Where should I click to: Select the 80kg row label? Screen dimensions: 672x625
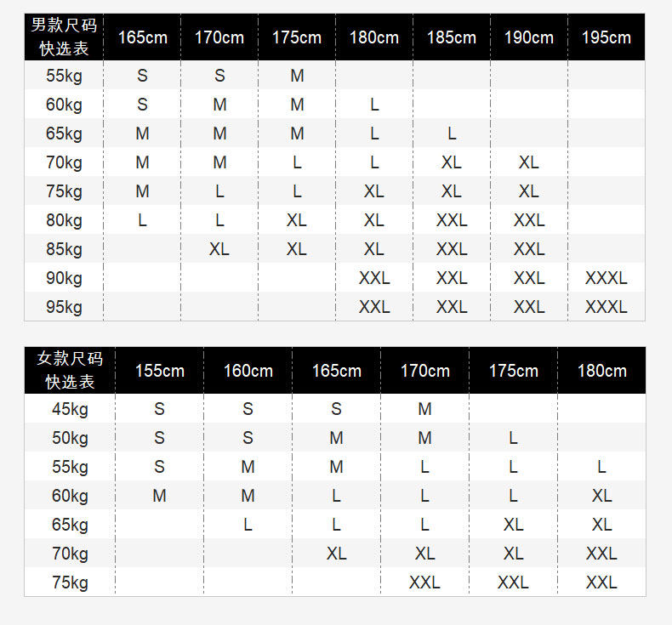coord(64,220)
